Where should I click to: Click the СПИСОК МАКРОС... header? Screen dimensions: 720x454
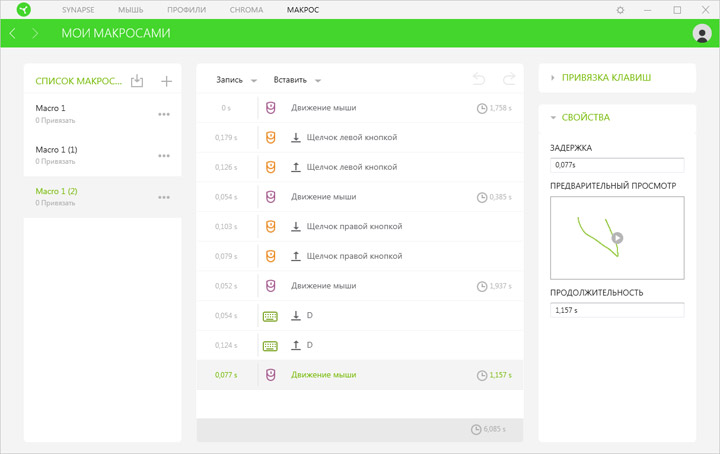(x=79, y=81)
